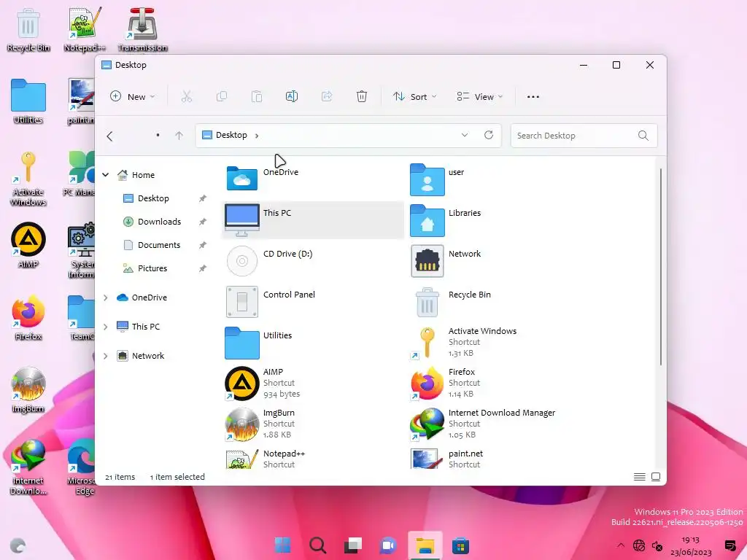Click chevron after Desktop in address bar
747x560 pixels.
[x=257, y=136]
